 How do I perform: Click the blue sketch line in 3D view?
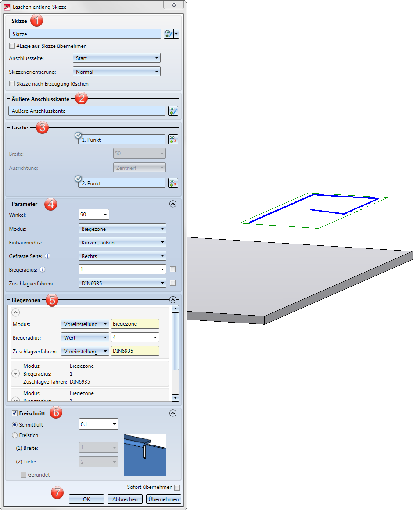(280, 209)
